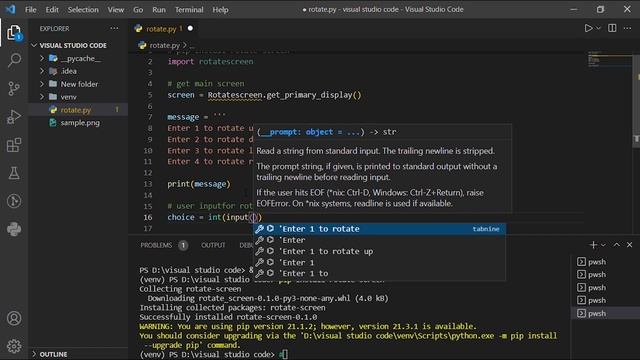
Task: Open the Git graph icon in activity bar
Action: tap(14, 201)
